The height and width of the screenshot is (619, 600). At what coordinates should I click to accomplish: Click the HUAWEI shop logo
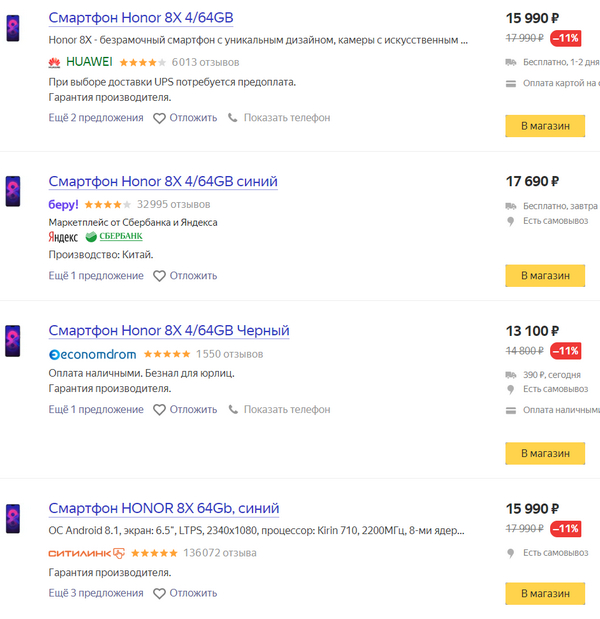click(x=80, y=62)
